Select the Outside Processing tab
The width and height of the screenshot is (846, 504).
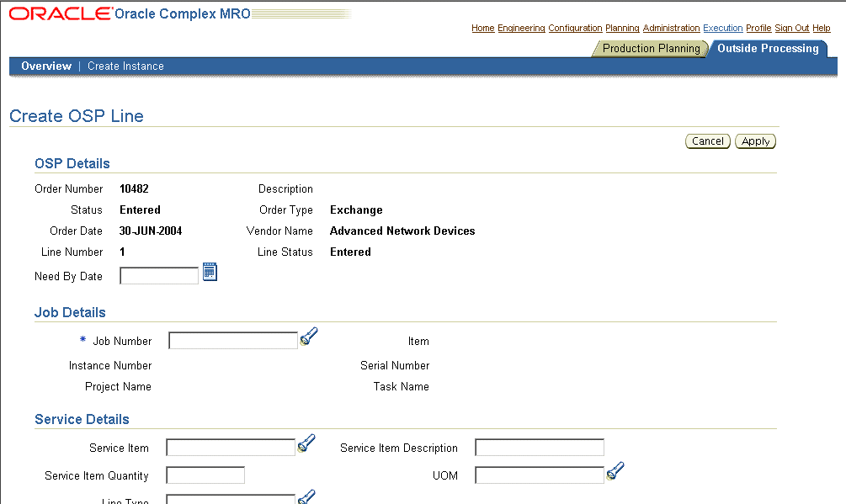click(768, 49)
